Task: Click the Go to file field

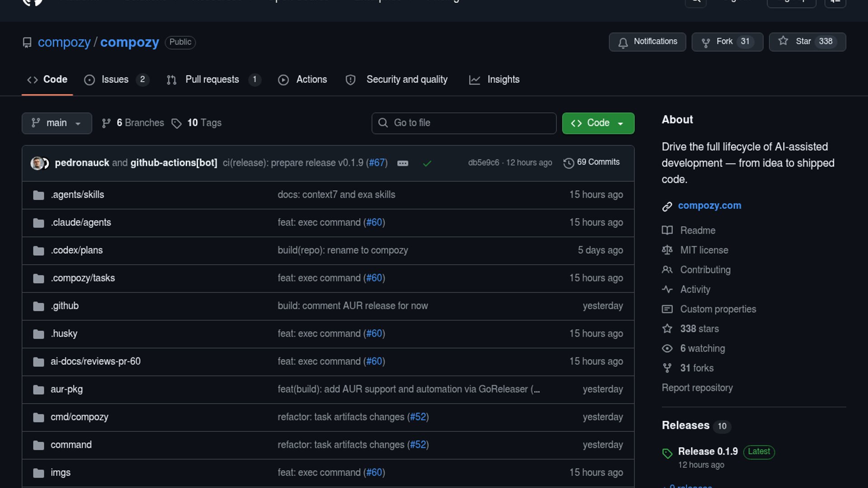Action: 463,123
